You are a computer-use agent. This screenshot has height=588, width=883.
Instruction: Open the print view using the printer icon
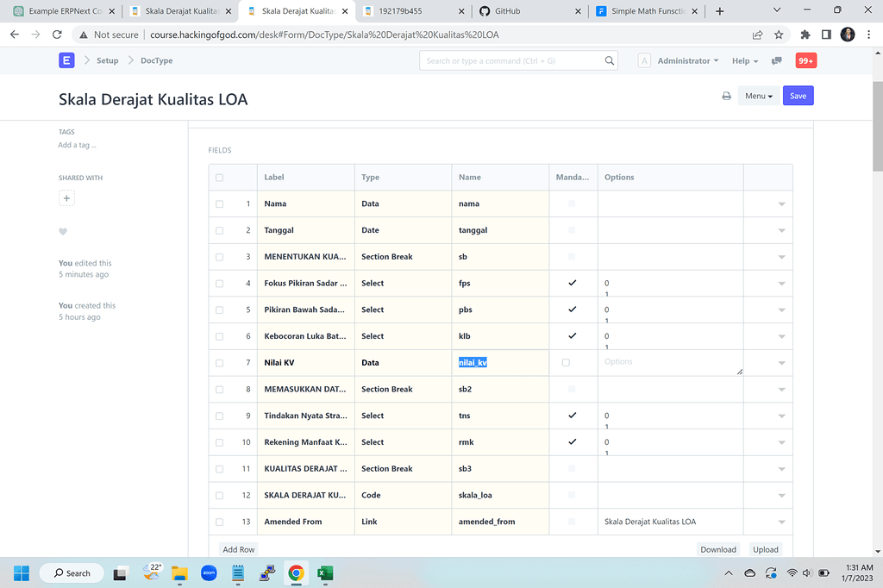point(727,96)
